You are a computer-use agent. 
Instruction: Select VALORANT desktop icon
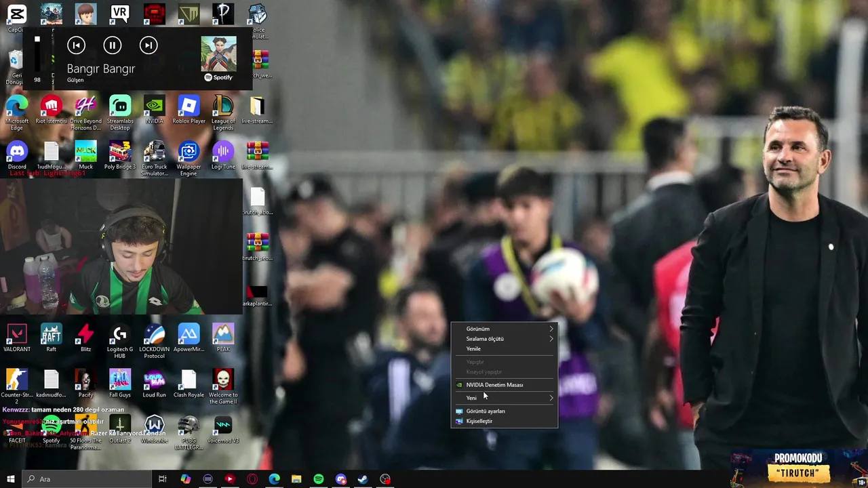17,338
